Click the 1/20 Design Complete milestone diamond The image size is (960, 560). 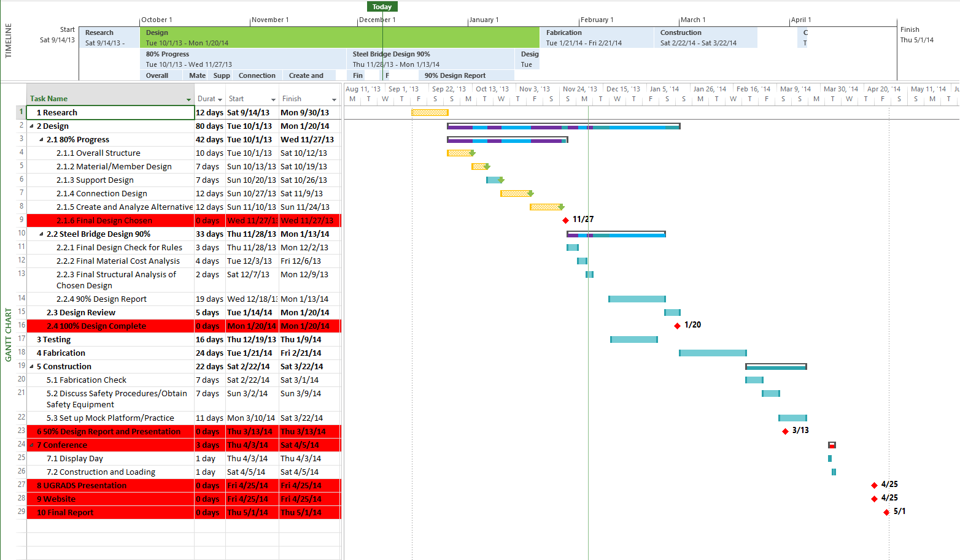pos(677,326)
